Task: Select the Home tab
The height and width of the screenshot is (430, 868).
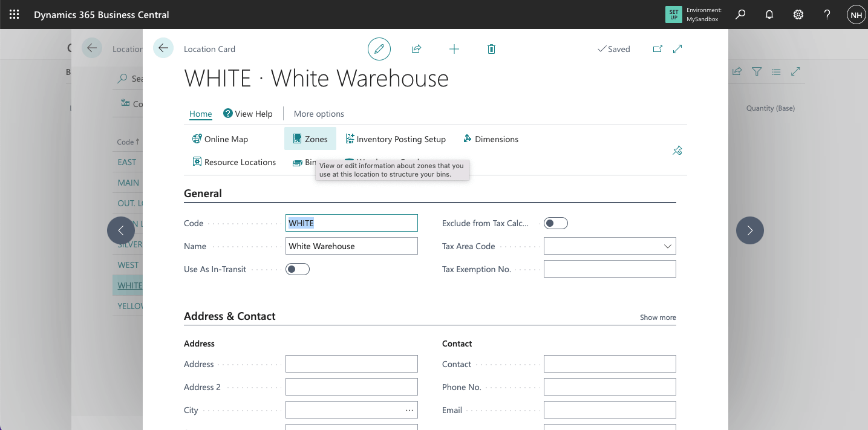Action: (200, 114)
